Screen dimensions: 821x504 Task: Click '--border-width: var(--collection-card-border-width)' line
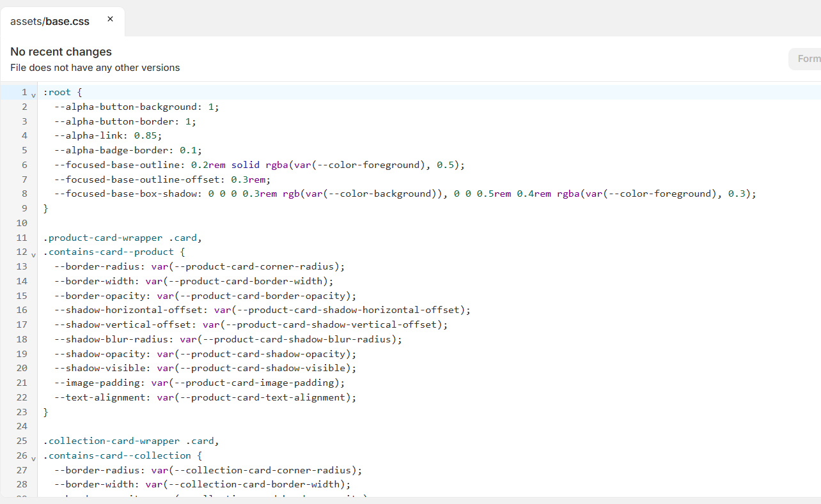pos(203,484)
